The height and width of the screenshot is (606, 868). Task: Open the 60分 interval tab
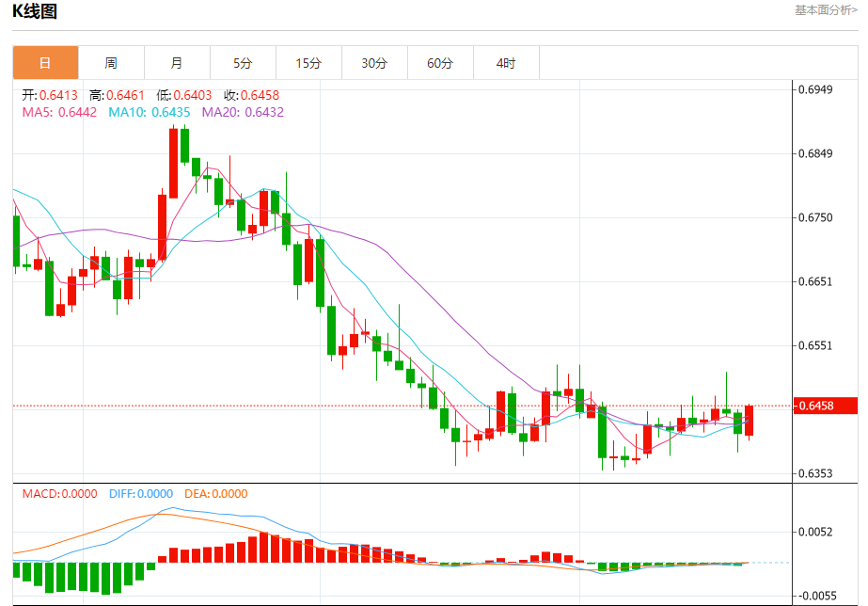(x=441, y=63)
